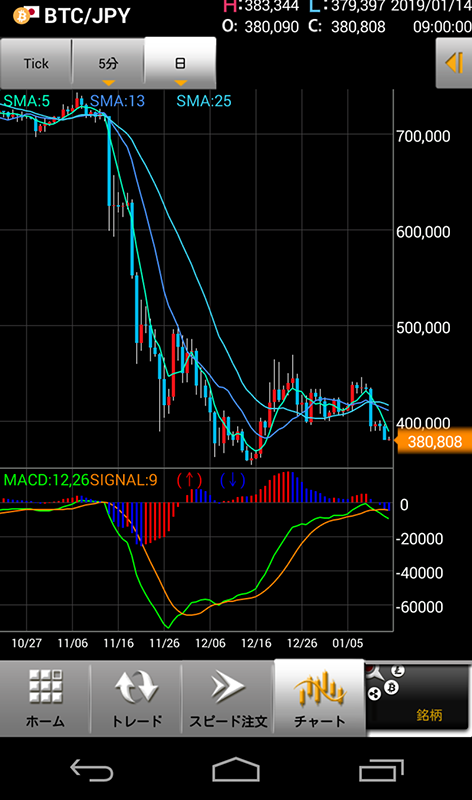
Task: Tap the SIGNAL:9 indicator label
Action: 123,480
